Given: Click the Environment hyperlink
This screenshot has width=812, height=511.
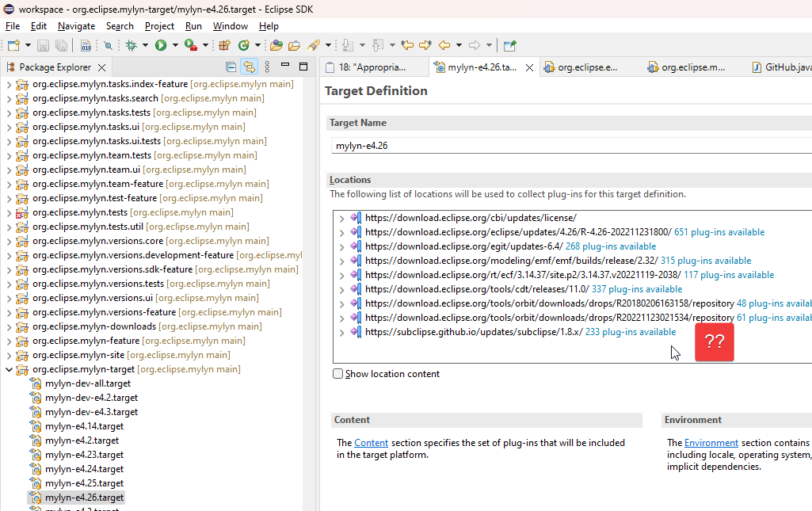Looking at the screenshot, I should click(711, 443).
